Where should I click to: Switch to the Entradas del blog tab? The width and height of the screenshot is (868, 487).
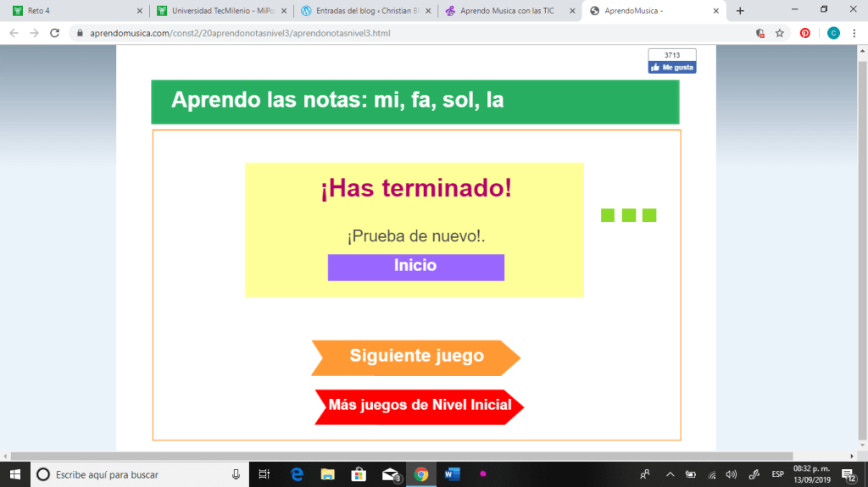point(363,11)
